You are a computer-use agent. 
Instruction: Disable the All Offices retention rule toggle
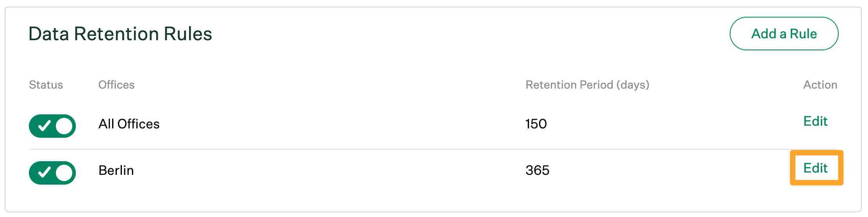click(52, 126)
